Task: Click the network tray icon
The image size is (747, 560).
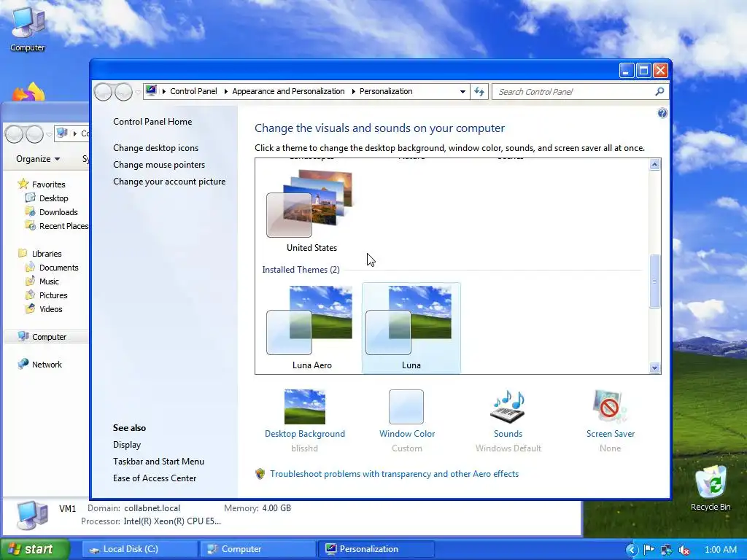Action: pos(667,550)
